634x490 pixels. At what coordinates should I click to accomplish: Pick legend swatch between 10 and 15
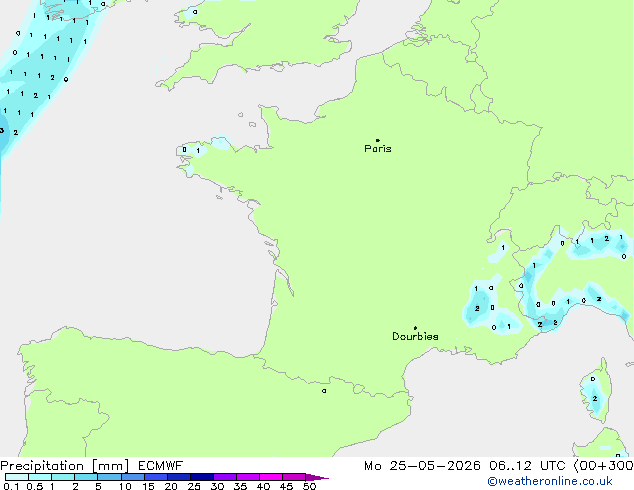pyautogui.click(x=132, y=477)
